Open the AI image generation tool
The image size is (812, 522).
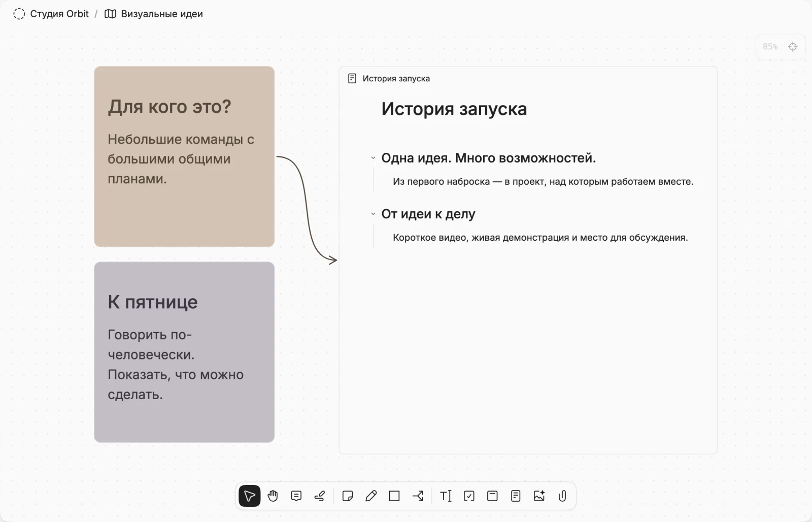click(x=539, y=496)
